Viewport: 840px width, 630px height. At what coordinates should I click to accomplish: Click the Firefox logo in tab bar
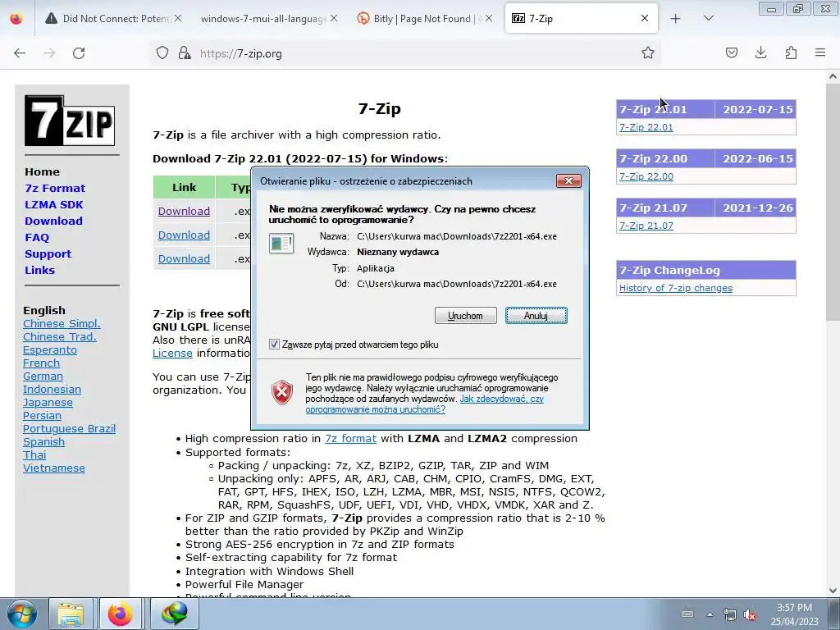coord(16,18)
